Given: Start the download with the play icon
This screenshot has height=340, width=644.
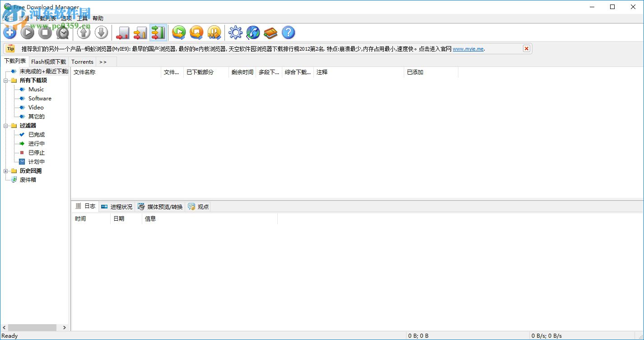Looking at the screenshot, I should 27,32.
